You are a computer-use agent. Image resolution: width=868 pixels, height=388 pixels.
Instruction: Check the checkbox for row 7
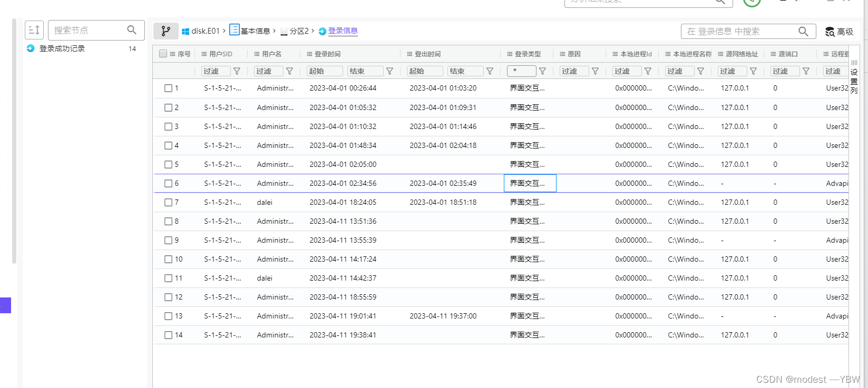(168, 202)
